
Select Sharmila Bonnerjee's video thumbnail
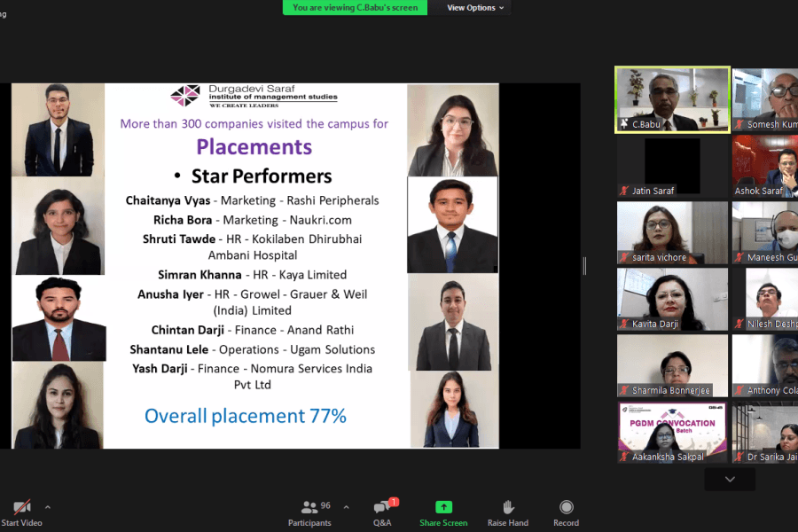point(672,365)
